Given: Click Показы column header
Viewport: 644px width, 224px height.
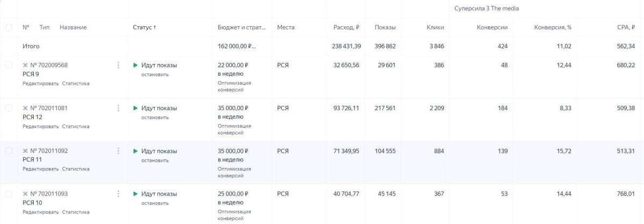Looking at the screenshot, I should coord(385,27).
